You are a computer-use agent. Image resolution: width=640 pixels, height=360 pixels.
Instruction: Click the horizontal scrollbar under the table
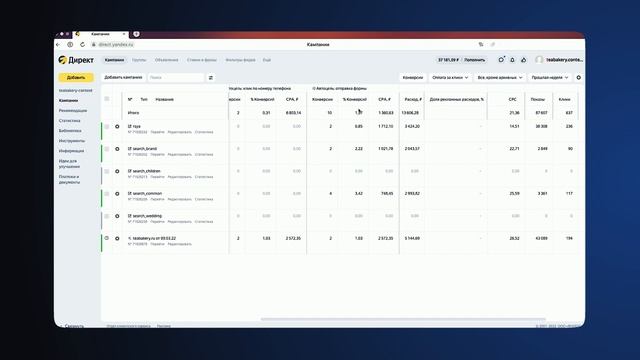coord(403,319)
